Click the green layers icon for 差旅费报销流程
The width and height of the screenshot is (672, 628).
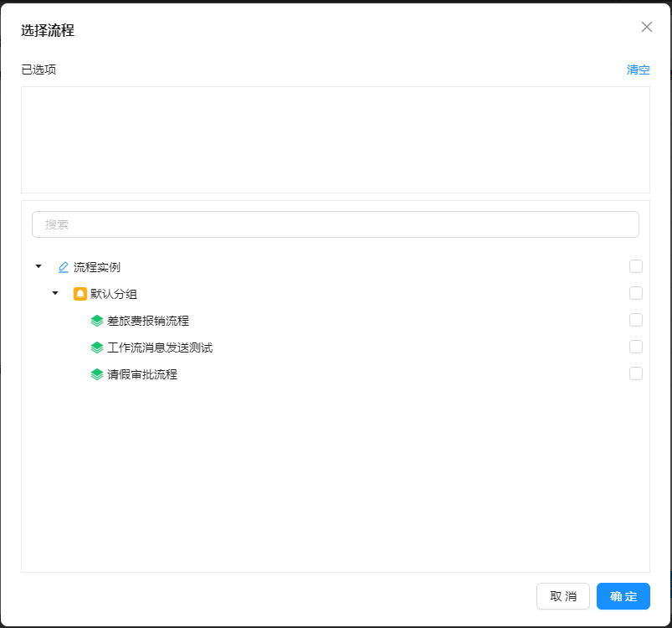coord(97,321)
